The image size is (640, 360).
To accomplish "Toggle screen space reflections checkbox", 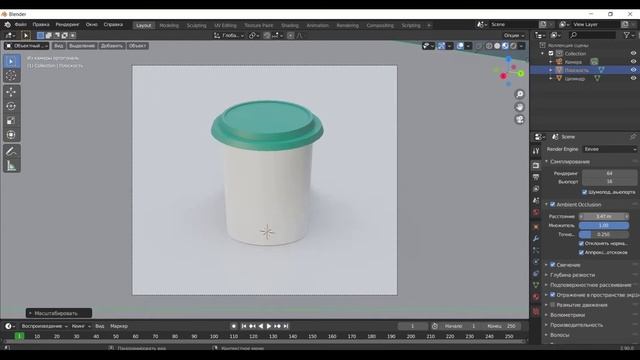I will [553, 295].
